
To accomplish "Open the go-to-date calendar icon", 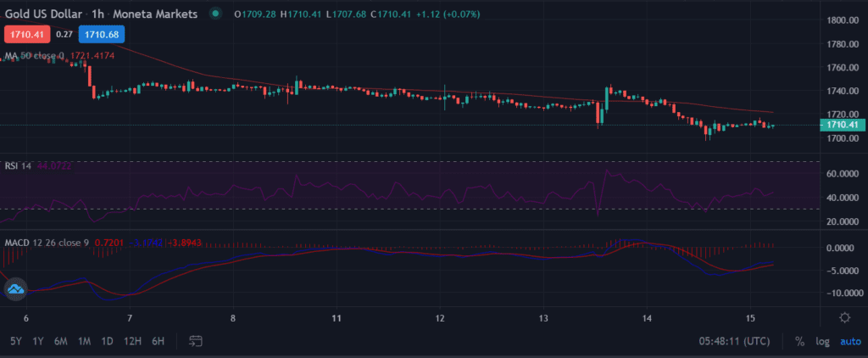I will (x=195, y=341).
